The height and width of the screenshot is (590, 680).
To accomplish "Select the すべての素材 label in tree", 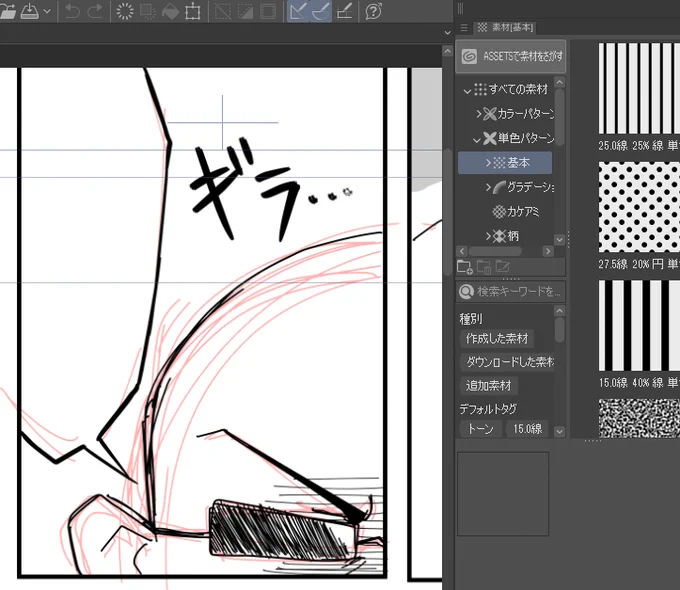I will (519, 89).
